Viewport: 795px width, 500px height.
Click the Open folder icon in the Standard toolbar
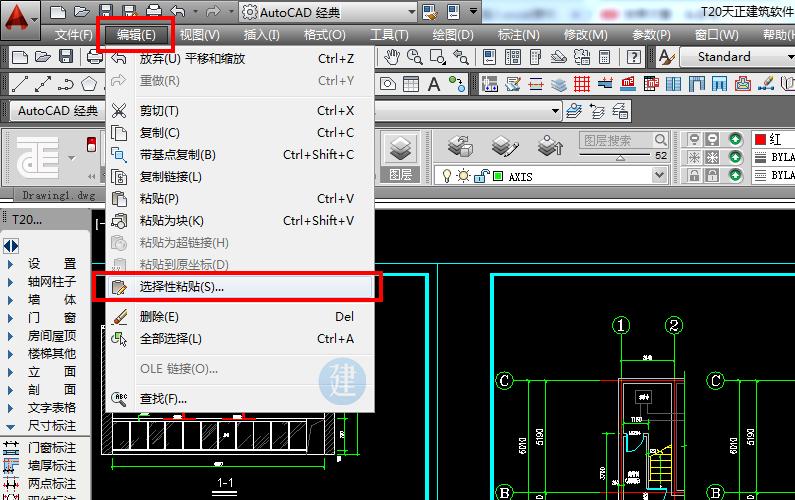pos(43,57)
